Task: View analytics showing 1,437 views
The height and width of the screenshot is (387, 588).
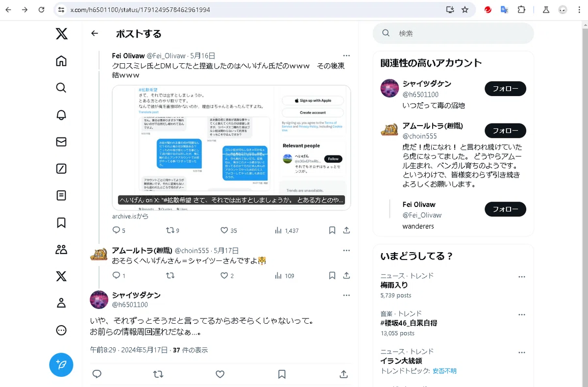Action: pos(287,231)
